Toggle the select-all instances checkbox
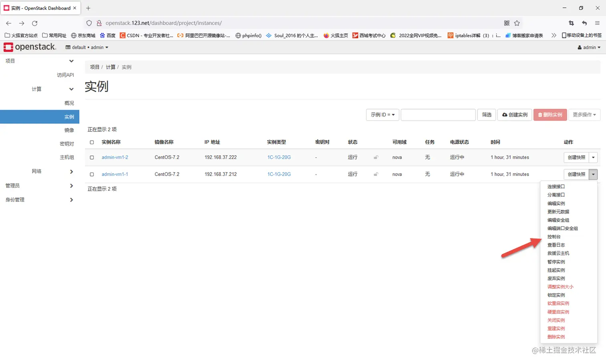The image size is (606, 364). (92, 142)
